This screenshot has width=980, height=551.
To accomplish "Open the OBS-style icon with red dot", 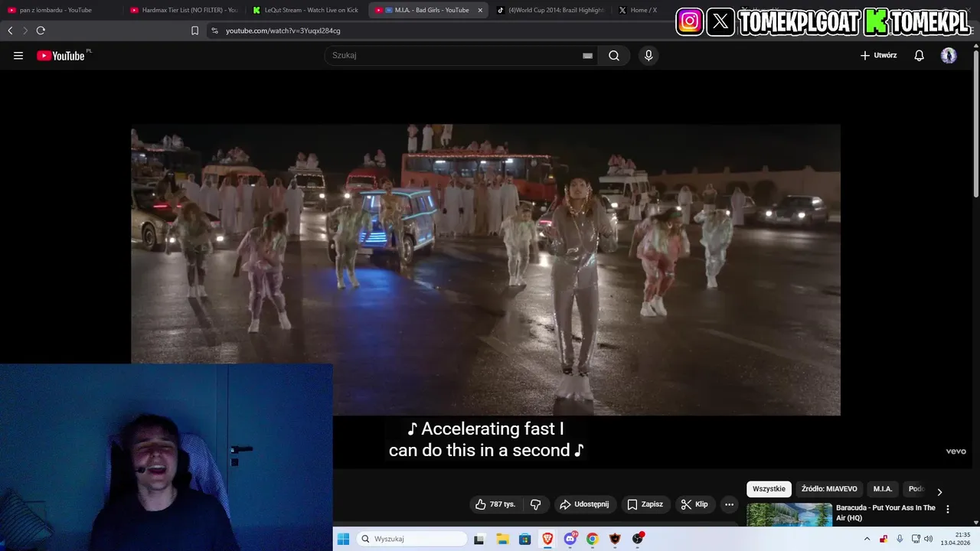I will [x=638, y=539].
